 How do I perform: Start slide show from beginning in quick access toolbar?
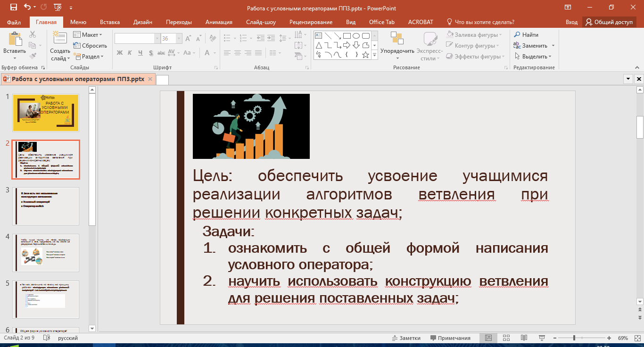click(x=58, y=7)
